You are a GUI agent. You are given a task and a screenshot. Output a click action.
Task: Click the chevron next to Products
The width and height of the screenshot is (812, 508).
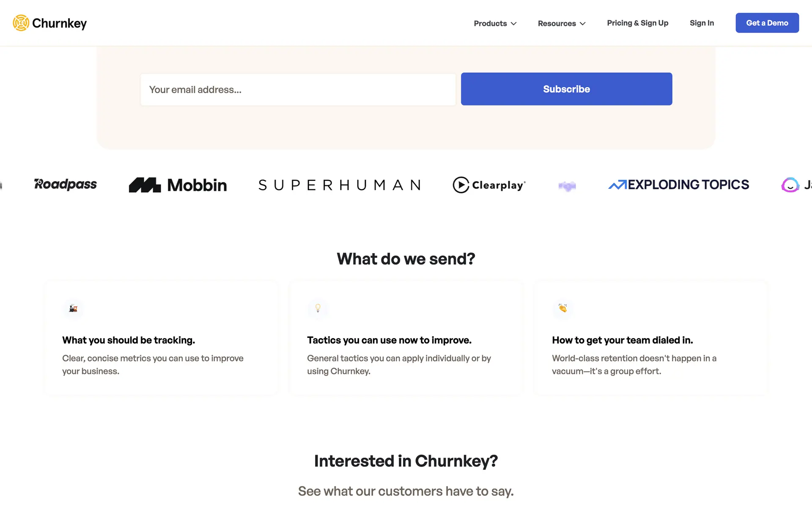(514, 24)
